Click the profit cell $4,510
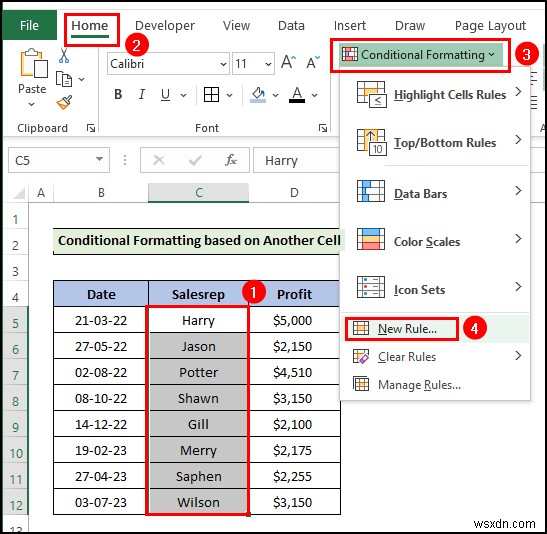Image resolution: width=547 pixels, height=534 pixels. 293,372
